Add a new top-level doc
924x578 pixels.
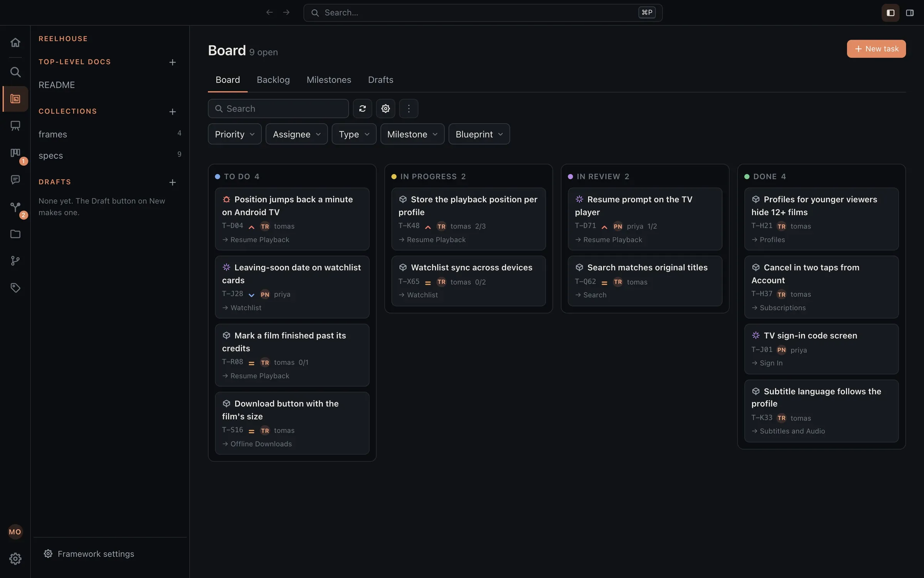pyautogui.click(x=172, y=62)
